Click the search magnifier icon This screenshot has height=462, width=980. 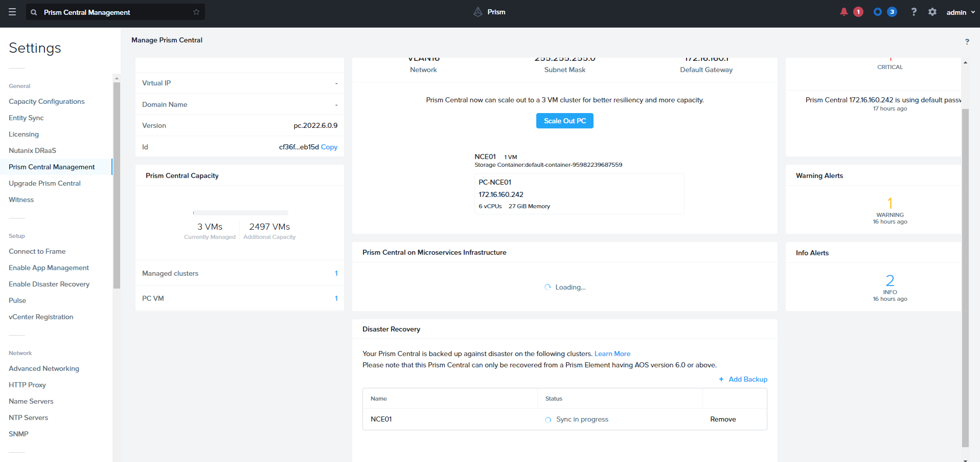pos(34,12)
